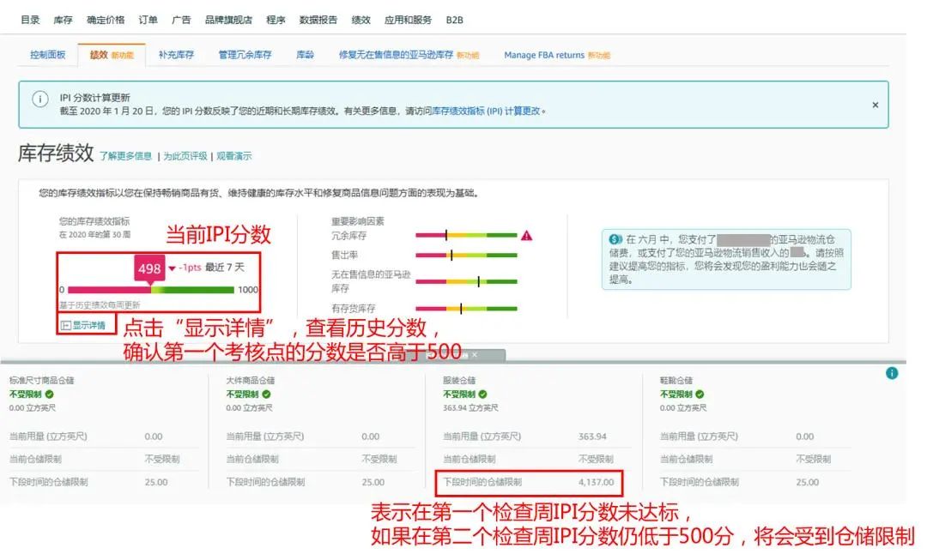Open the 品牌旗舰店 menu
The height and width of the screenshot is (560, 927).
pos(228,20)
